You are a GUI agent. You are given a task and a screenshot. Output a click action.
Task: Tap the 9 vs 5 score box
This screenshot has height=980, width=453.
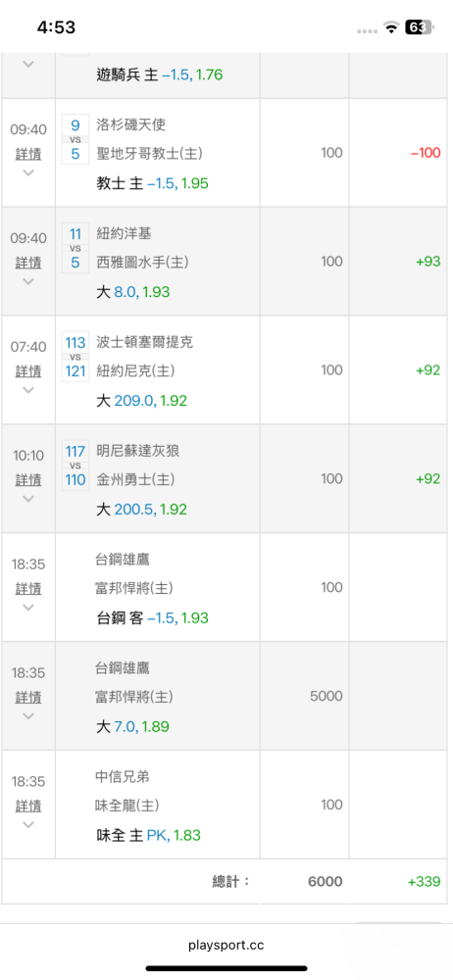[75, 139]
